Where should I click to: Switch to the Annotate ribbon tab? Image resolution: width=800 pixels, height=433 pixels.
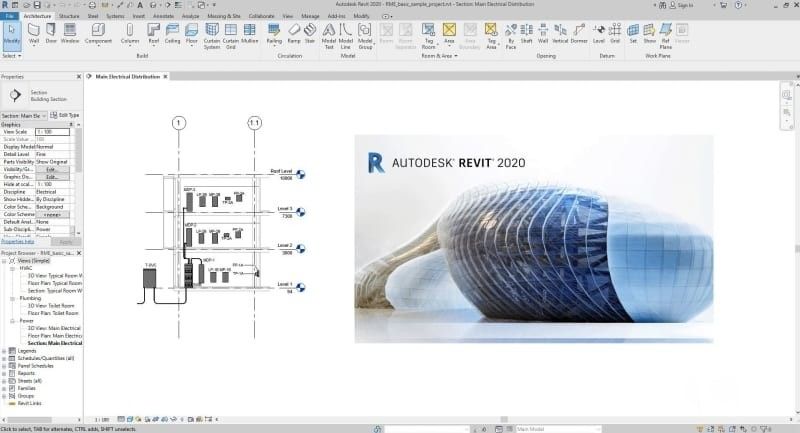163,16
